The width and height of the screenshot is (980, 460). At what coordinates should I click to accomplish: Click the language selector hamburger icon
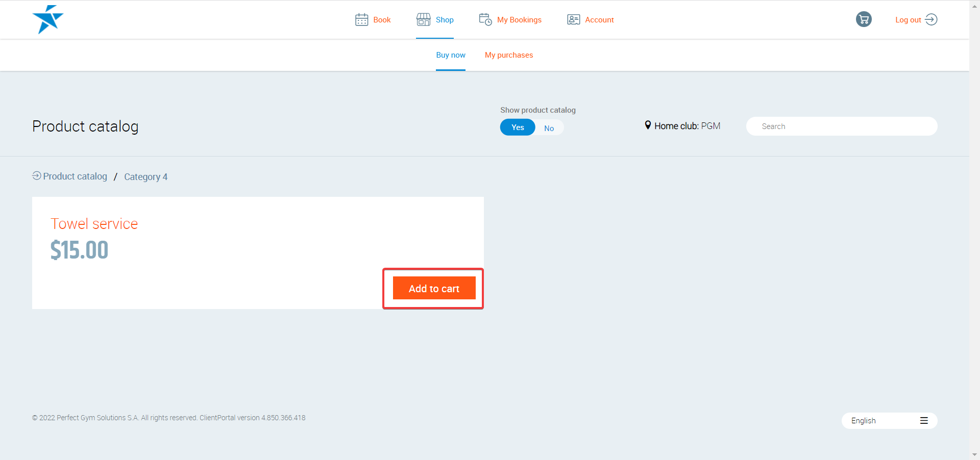tap(923, 421)
